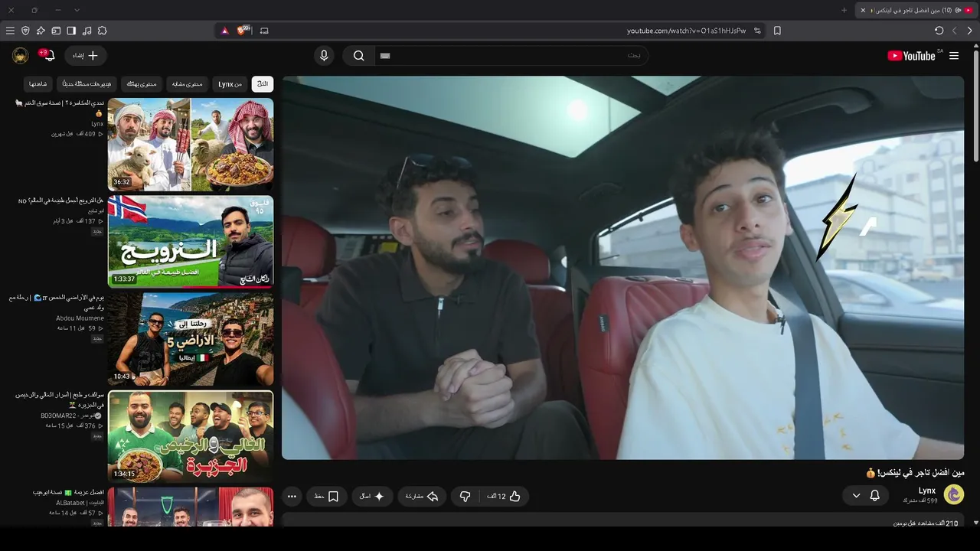Open video by ALBatabet thumbnail
Image resolution: width=980 pixels, height=551 pixels.
(191, 507)
